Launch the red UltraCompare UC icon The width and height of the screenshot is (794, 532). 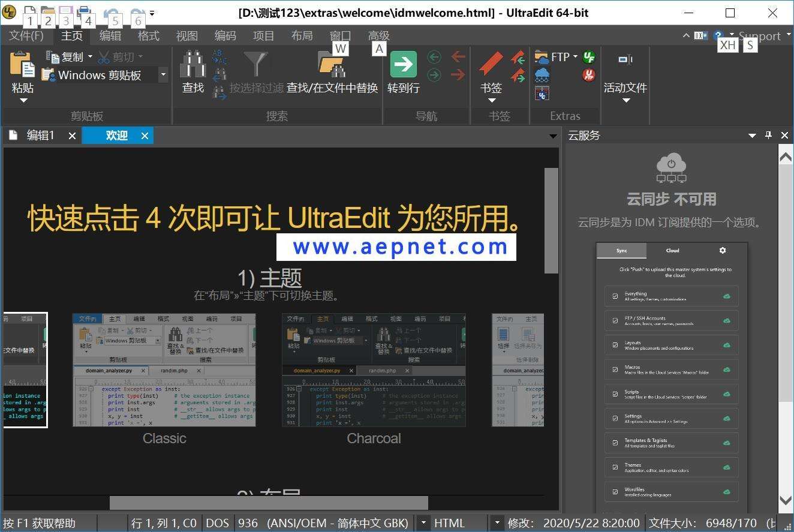coord(589,75)
